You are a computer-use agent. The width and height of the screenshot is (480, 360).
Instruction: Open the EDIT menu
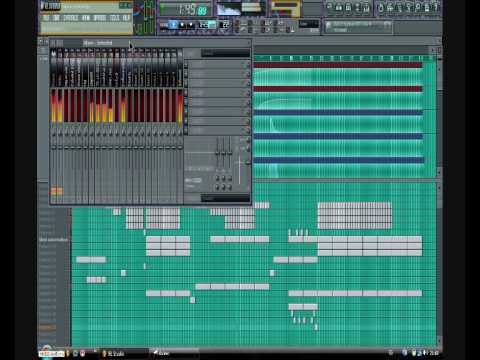point(56,17)
